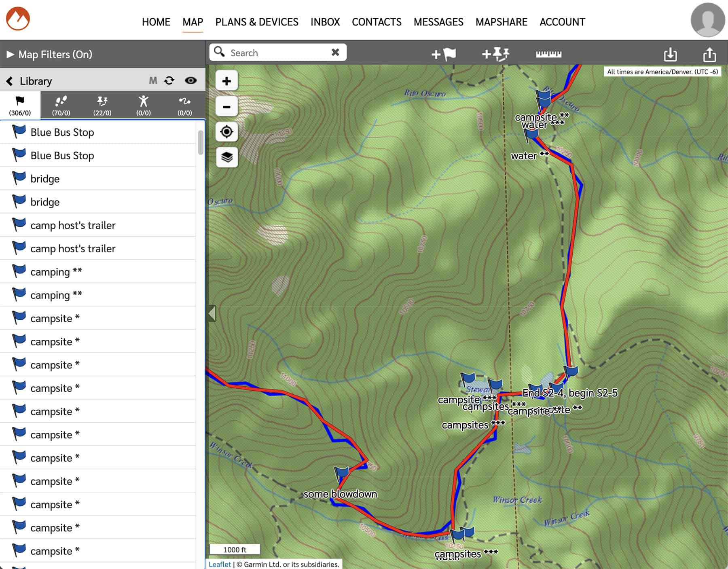Center map on current location
728x569 pixels.
tap(226, 132)
